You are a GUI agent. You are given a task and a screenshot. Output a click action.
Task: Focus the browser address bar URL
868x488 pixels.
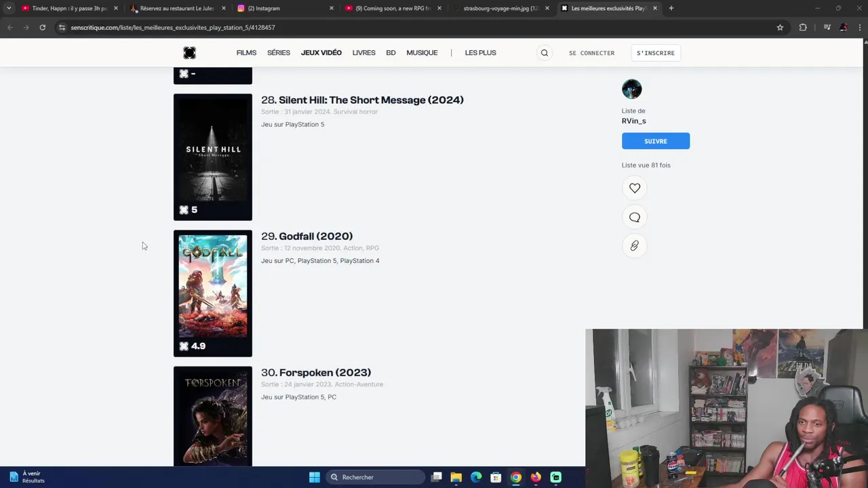click(x=173, y=27)
